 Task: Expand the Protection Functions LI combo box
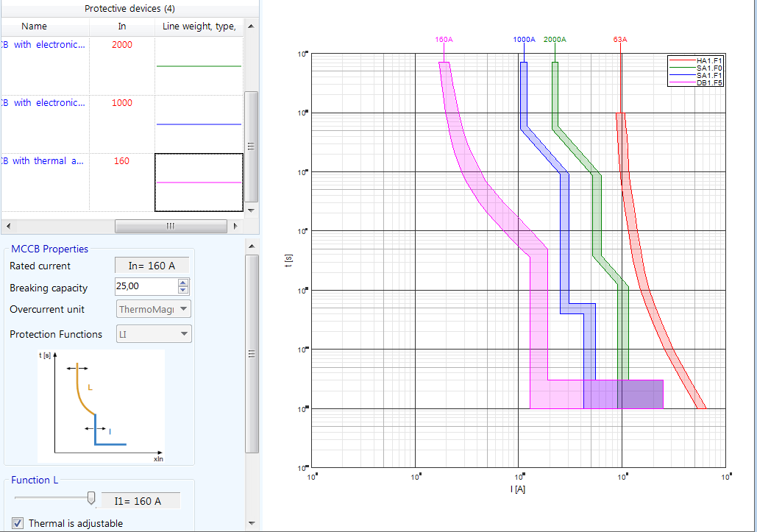tap(185, 333)
